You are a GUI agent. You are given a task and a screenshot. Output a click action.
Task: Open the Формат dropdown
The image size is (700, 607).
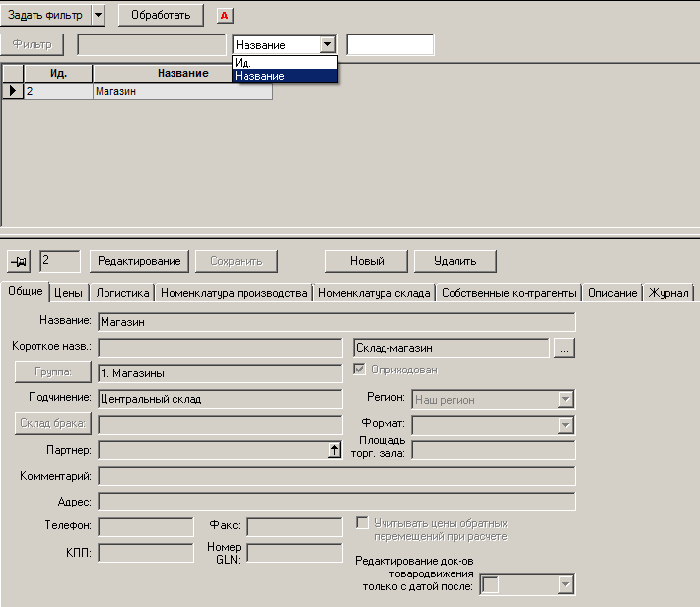[565, 425]
